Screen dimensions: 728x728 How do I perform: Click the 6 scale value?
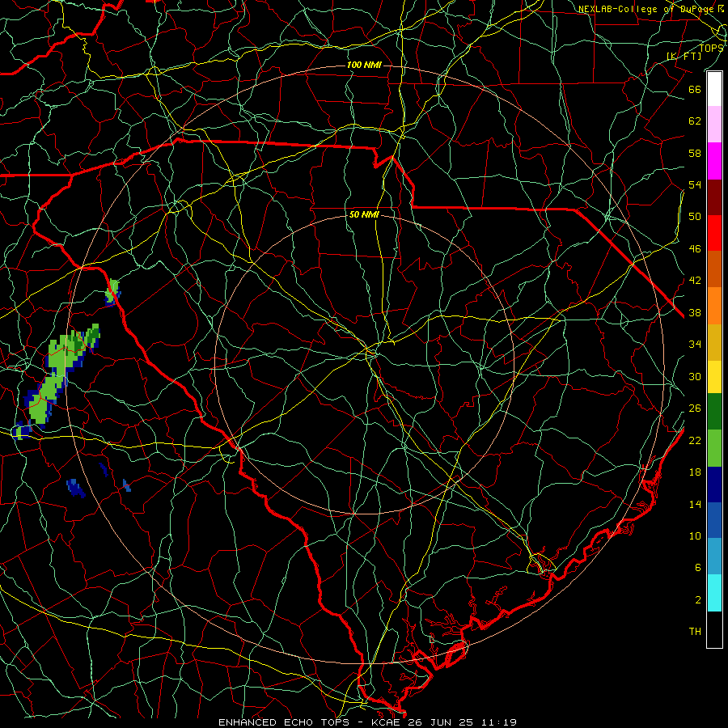click(698, 568)
